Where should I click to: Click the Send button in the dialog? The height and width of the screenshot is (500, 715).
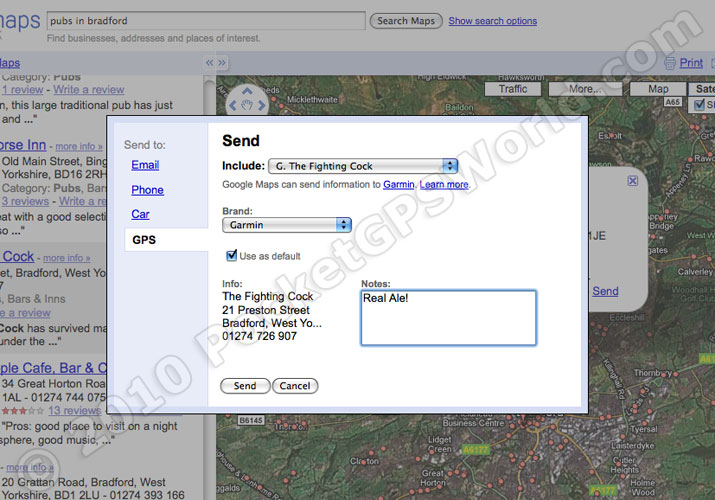click(245, 386)
